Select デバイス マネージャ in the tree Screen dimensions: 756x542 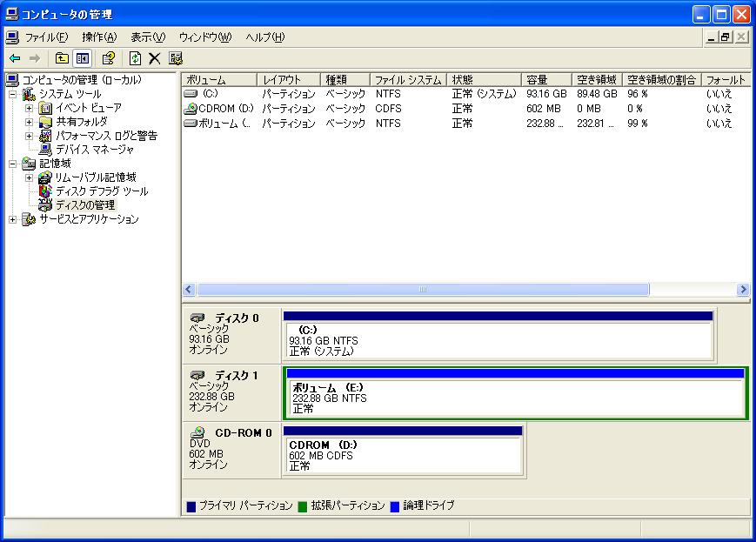[95, 150]
